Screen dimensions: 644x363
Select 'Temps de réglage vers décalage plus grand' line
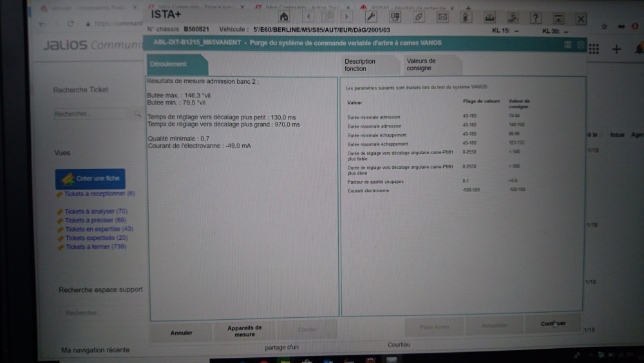224,124
